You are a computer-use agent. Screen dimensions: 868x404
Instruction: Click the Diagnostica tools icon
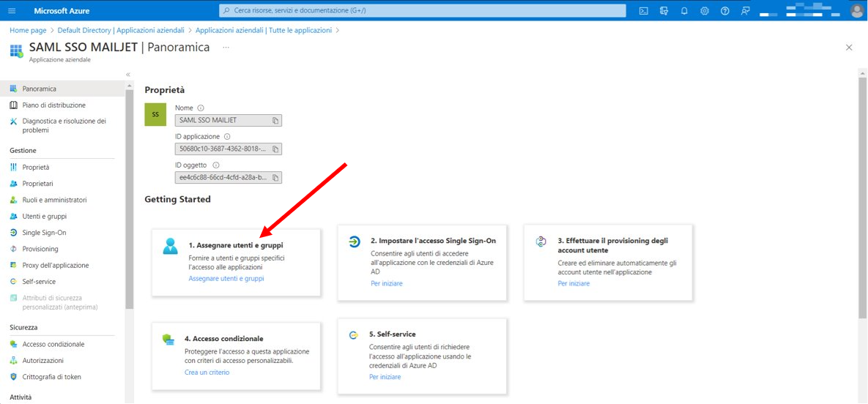tap(14, 121)
